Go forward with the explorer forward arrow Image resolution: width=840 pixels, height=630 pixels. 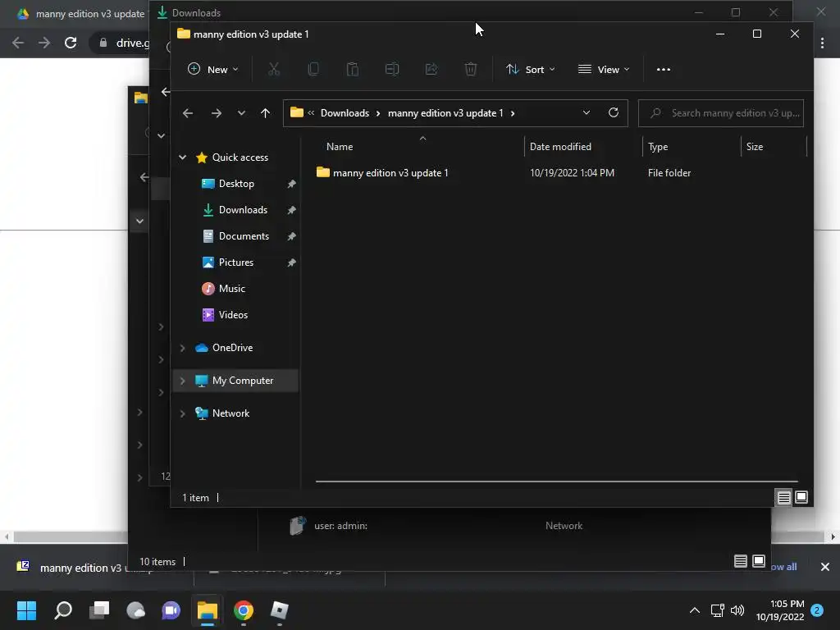click(217, 113)
